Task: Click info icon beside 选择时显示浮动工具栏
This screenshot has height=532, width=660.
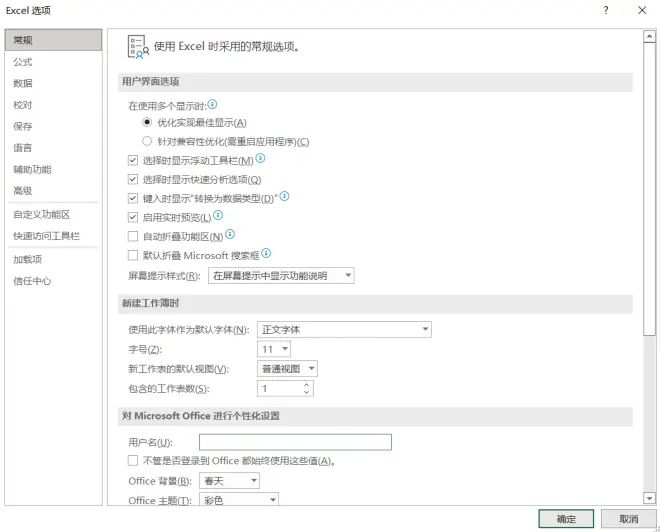Action: pyautogui.click(x=261, y=158)
